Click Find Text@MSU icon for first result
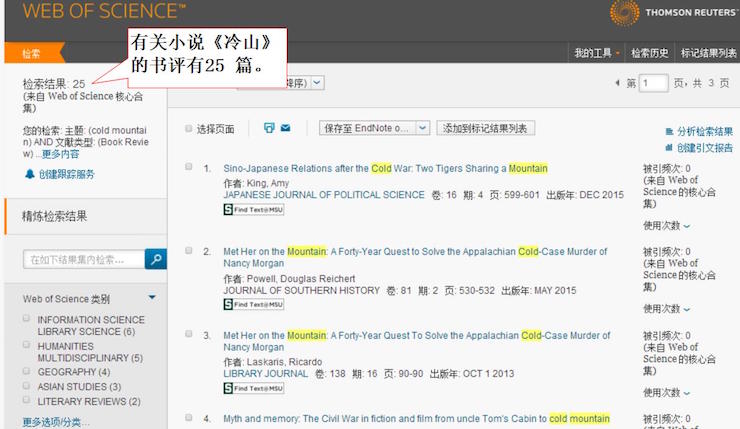The width and height of the screenshot is (740, 429). (x=253, y=210)
